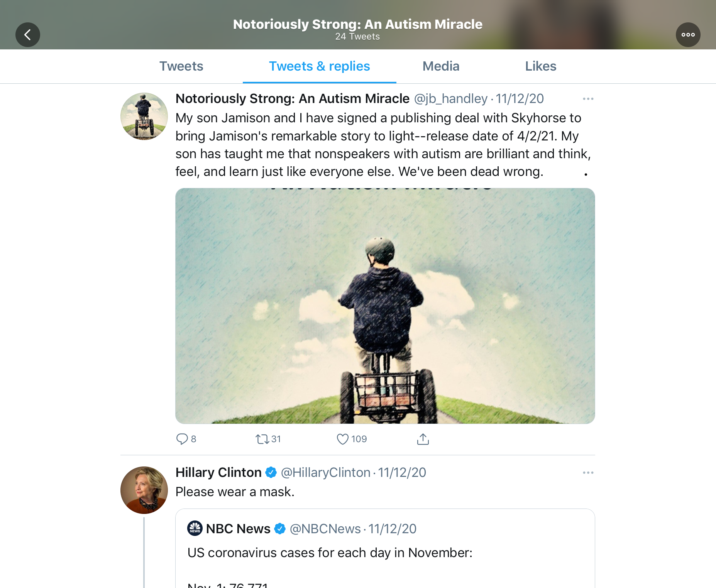Open the @jb_handley handle link
Image resolution: width=716 pixels, height=588 pixels.
click(x=450, y=99)
